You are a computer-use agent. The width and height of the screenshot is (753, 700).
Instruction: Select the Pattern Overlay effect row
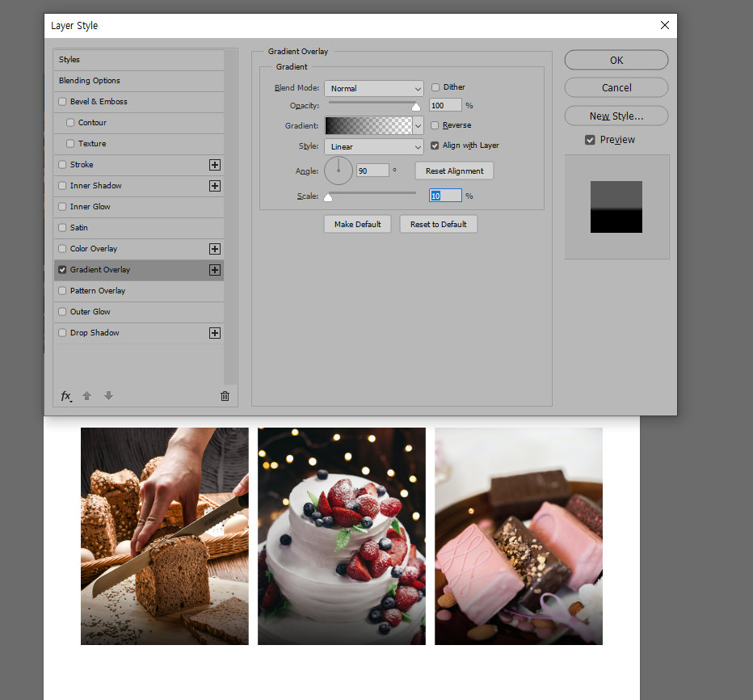(x=139, y=291)
